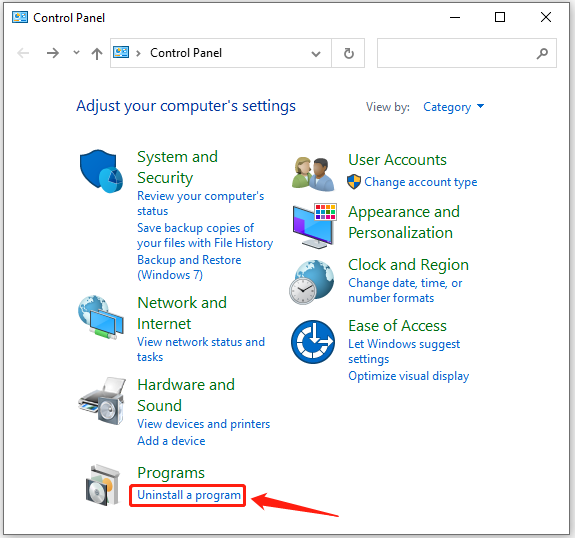Image resolution: width=575 pixels, height=538 pixels.
Task: Click the System and Security shield icon
Action: [x=101, y=171]
